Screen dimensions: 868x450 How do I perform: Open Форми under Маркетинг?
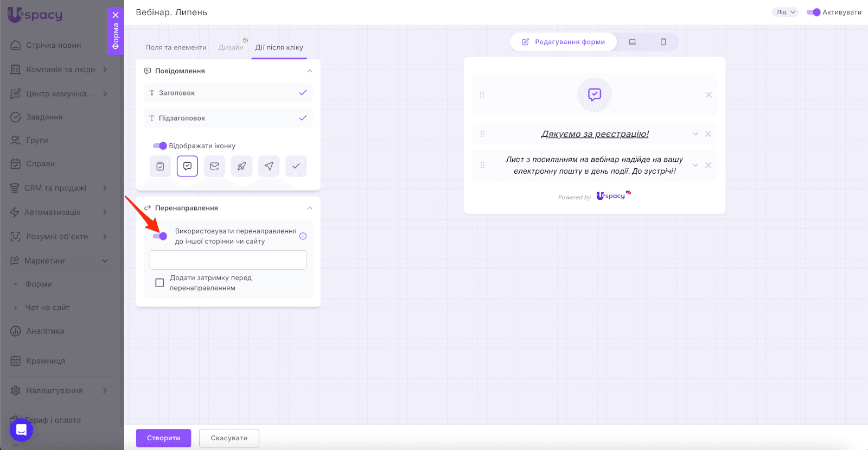click(x=39, y=284)
